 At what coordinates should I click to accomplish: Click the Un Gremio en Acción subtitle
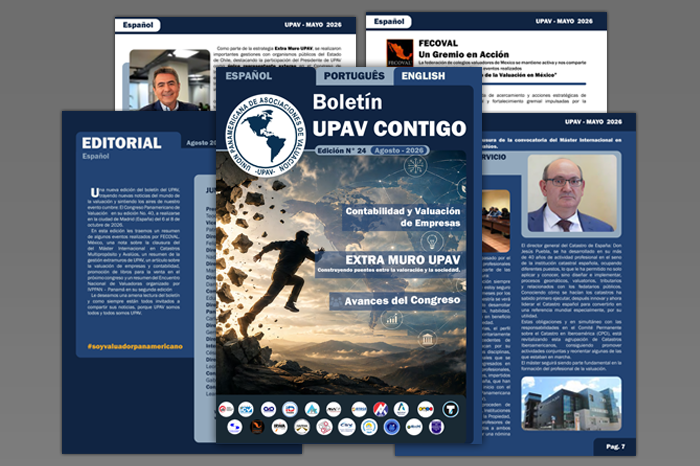(463, 54)
